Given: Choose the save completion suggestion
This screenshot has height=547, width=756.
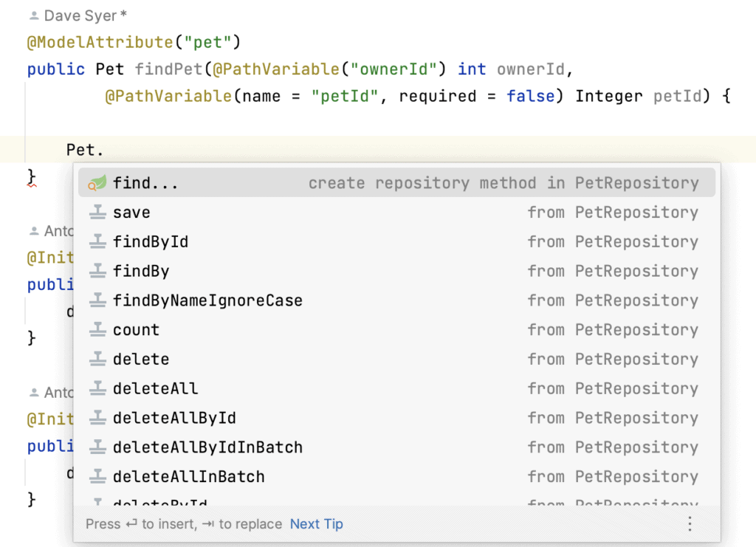Looking at the screenshot, I should coord(396,213).
